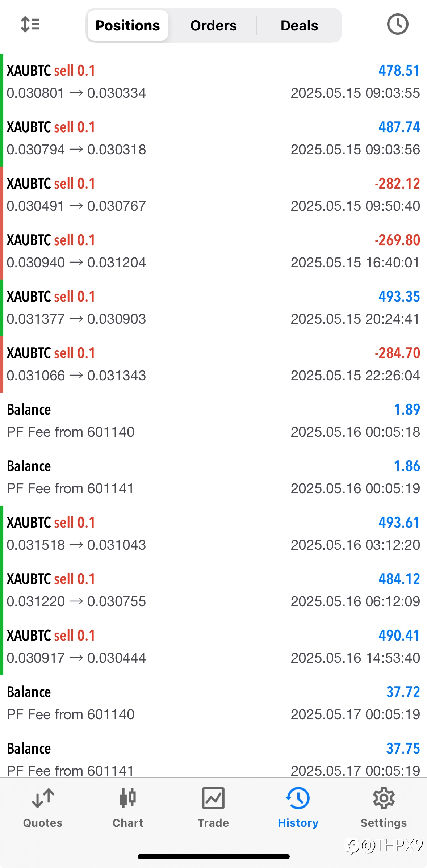The image size is (427, 868).
Task: Tap price range 0.030917 → 0.030444
Action: tap(76, 658)
